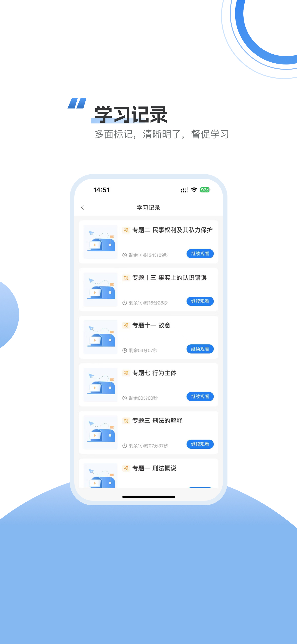The width and height of the screenshot is (297, 644).
Task: Tap the 学习记录 page title
Action: (148, 208)
